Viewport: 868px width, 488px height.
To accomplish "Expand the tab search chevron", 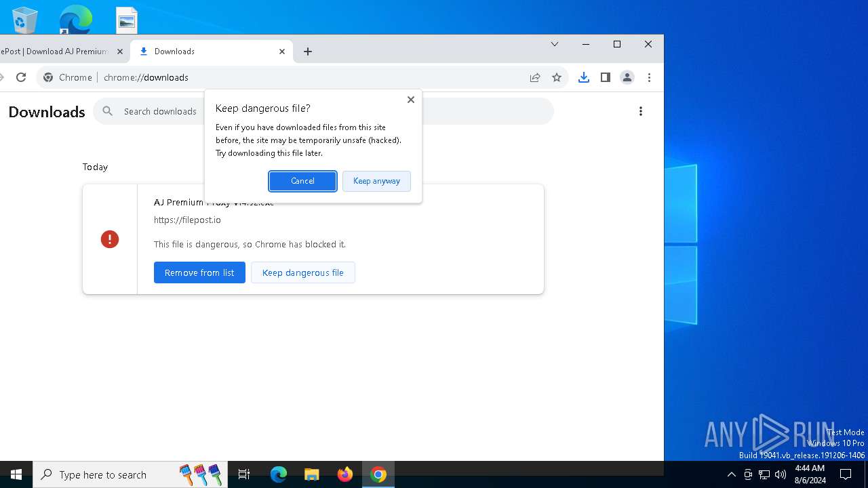I will click(x=555, y=44).
